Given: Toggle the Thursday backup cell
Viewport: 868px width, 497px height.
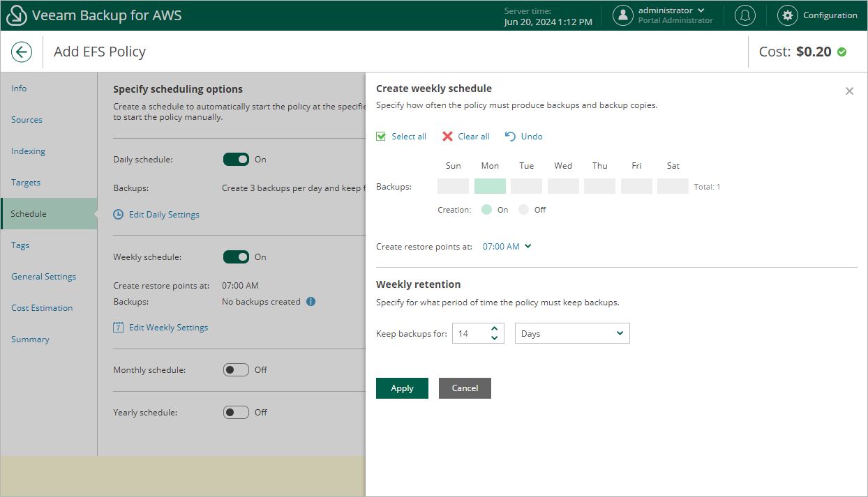Looking at the screenshot, I should tap(599, 186).
